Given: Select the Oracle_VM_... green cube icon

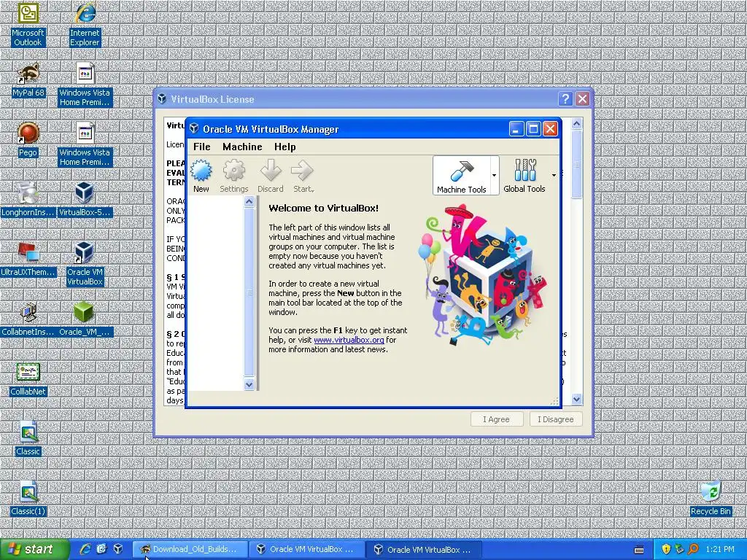Looking at the screenshot, I should tap(85, 319).
